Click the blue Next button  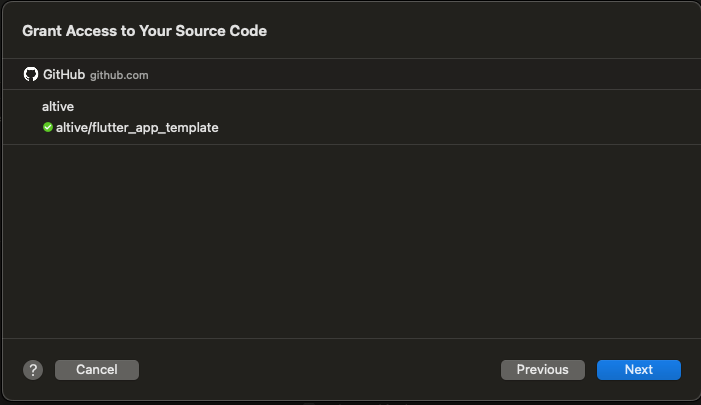pyautogui.click(x=638, y=370)
